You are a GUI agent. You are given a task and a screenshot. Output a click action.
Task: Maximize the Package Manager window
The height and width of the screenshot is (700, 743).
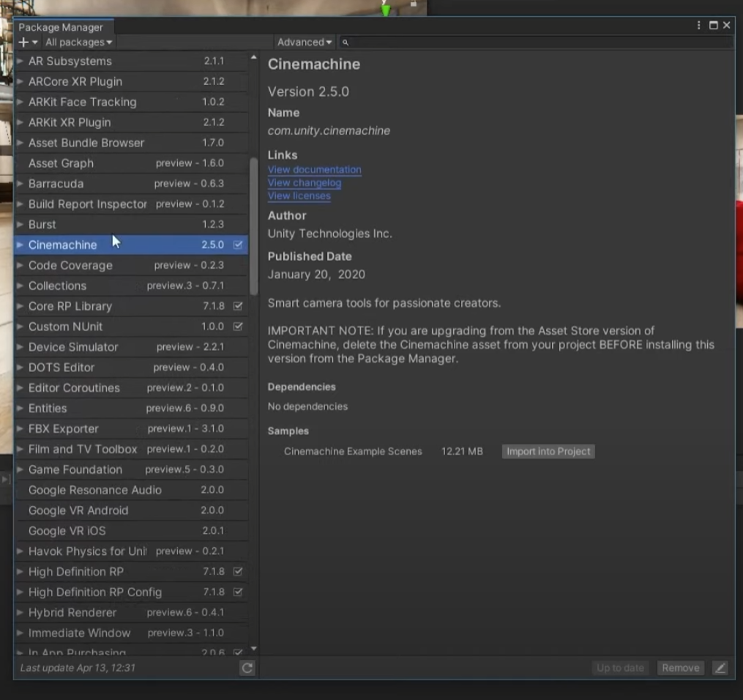coord(713,25)
